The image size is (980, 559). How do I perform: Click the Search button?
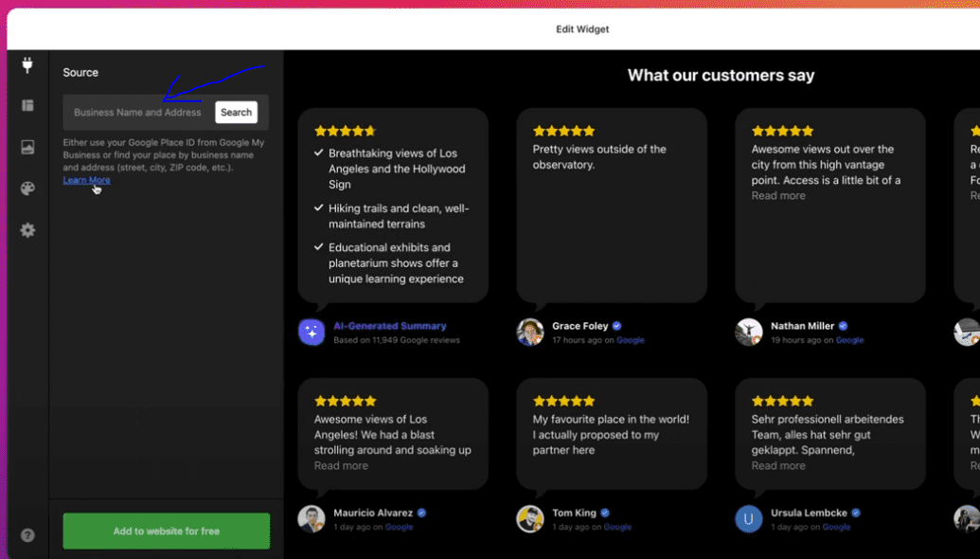coord(235,112)
